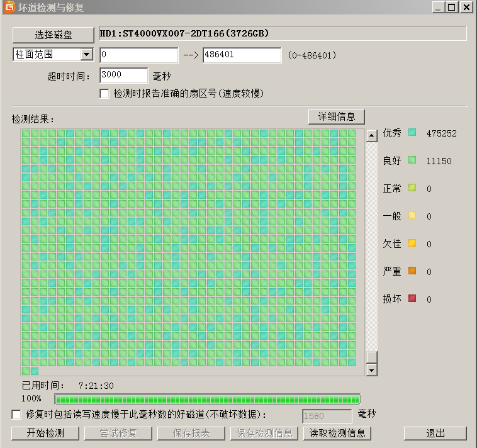This screenshot has width=477, height=448.
Task: Click the disabled 1580 milliseconds field
Action: pos(327,416)
